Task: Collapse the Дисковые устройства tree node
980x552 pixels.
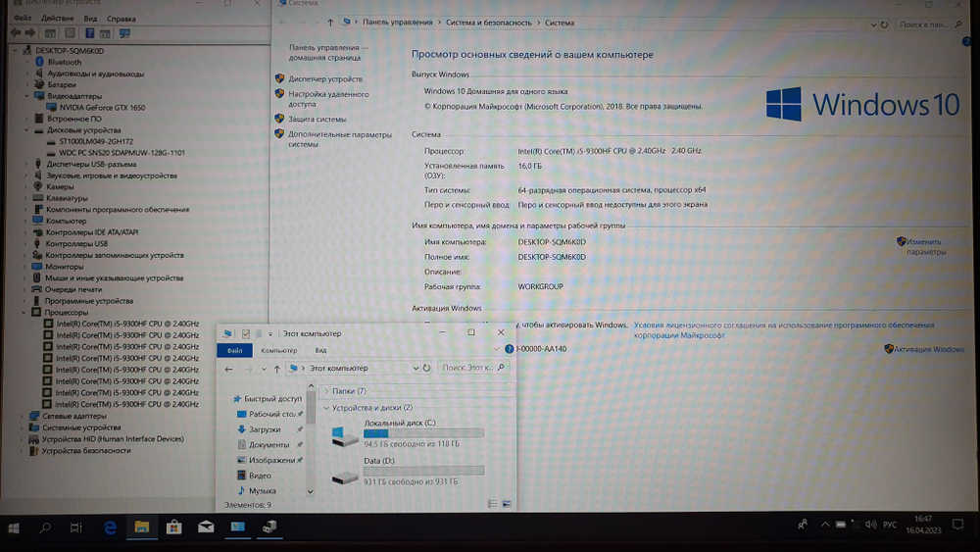Action: (26, 130)
